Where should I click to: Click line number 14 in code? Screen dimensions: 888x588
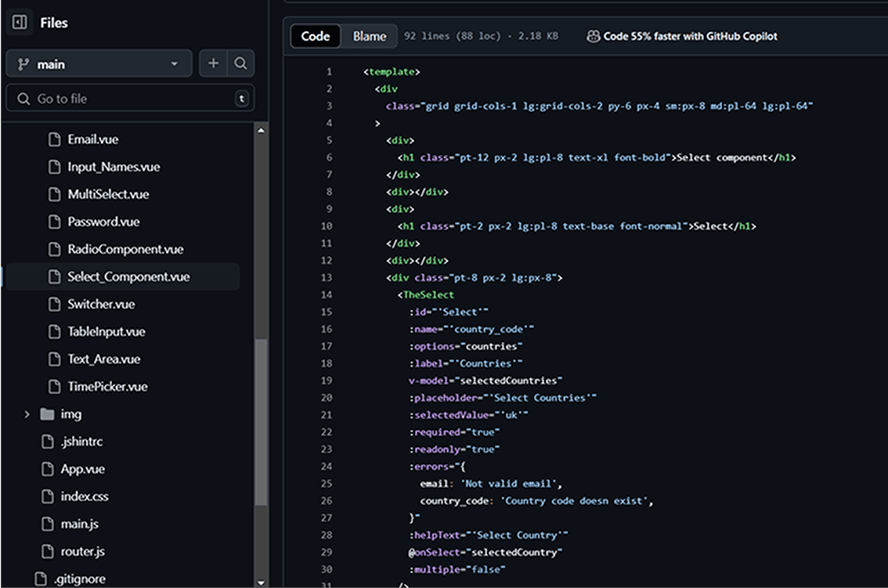pyautogui.click(x=327, y=294)
